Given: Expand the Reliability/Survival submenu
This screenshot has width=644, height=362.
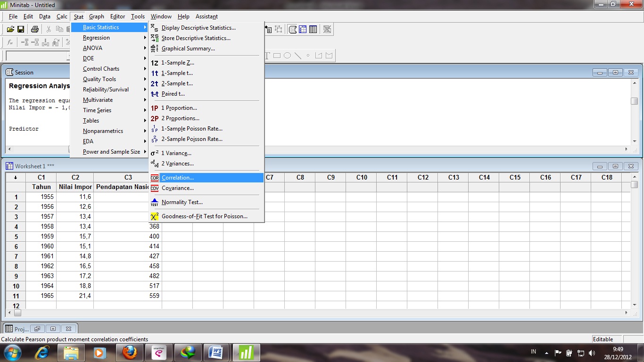Looking at the screenshot, I should point(109,90).
